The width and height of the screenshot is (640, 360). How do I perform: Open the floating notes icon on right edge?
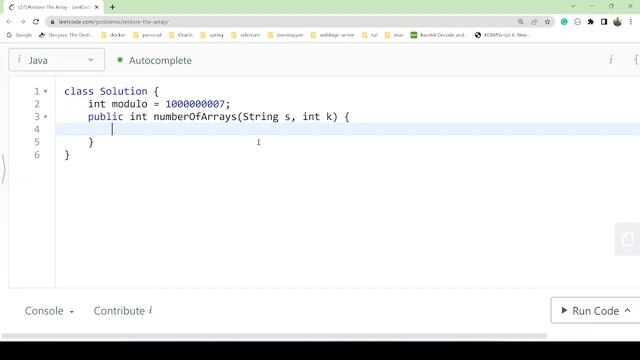pyautogui.click(x=627, y=239)
